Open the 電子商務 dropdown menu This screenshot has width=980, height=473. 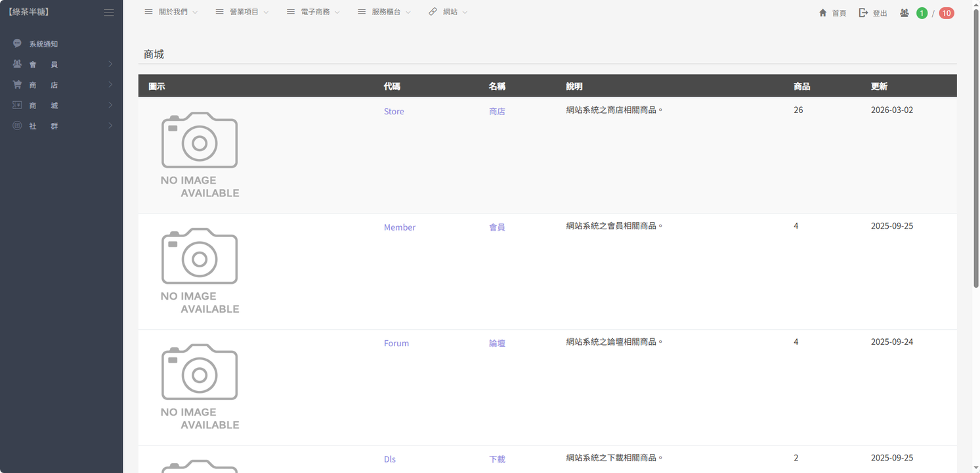click(314, 12)
